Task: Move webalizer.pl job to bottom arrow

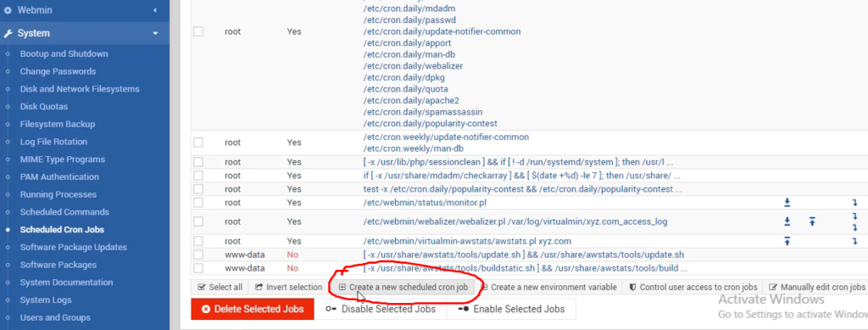Action: (787, 221)
